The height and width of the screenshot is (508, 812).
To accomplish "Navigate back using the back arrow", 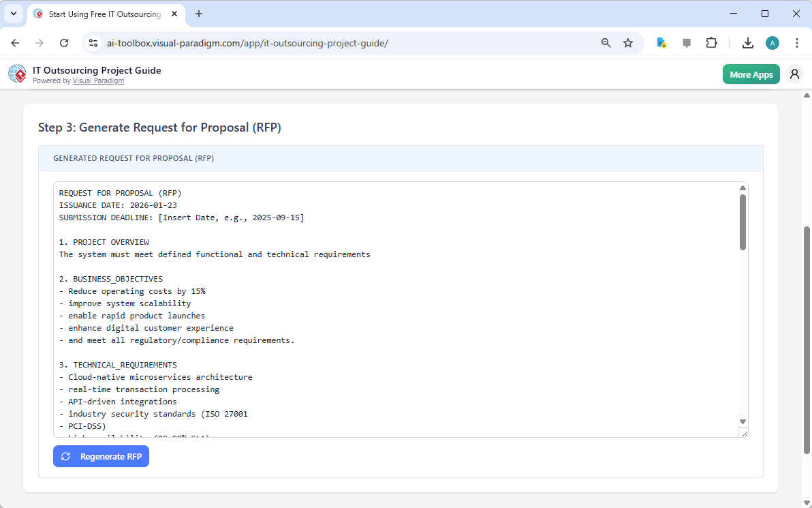I will coord(15,42).
